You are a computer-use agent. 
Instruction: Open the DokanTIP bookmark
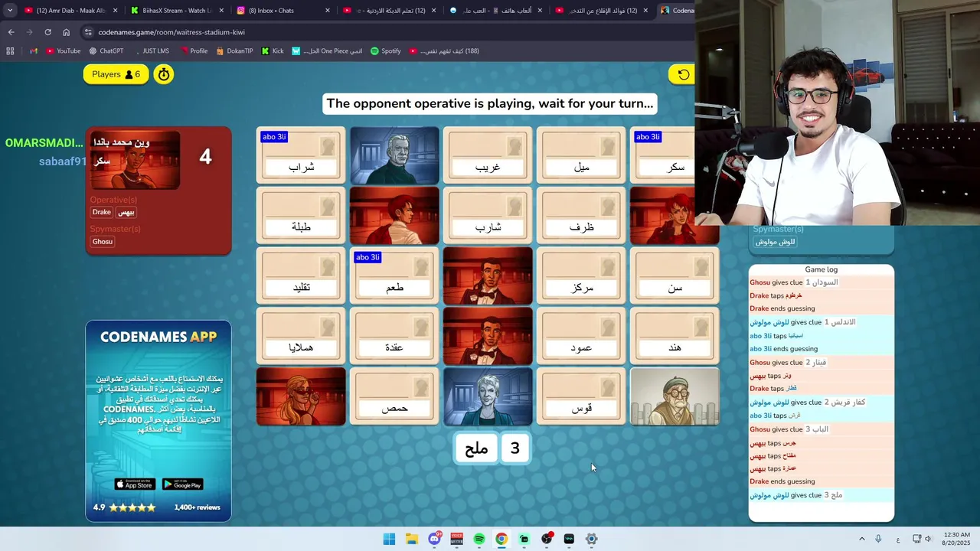coord(234,51)
